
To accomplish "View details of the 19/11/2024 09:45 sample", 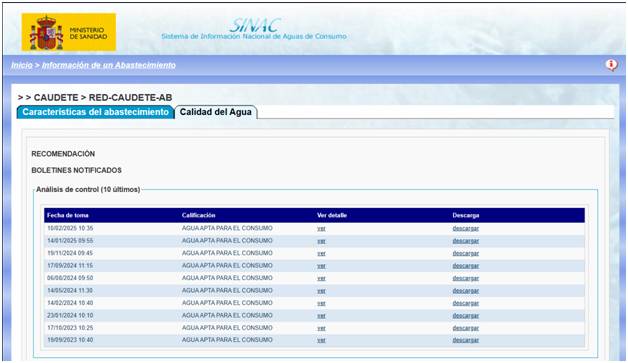I will [x=321, y=253].
